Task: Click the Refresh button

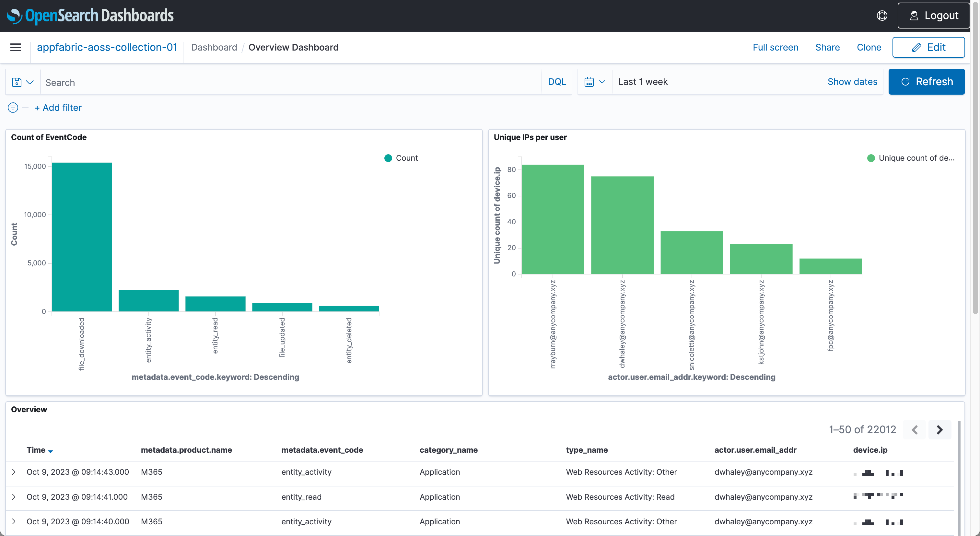Action: click(x=927, y=81)
